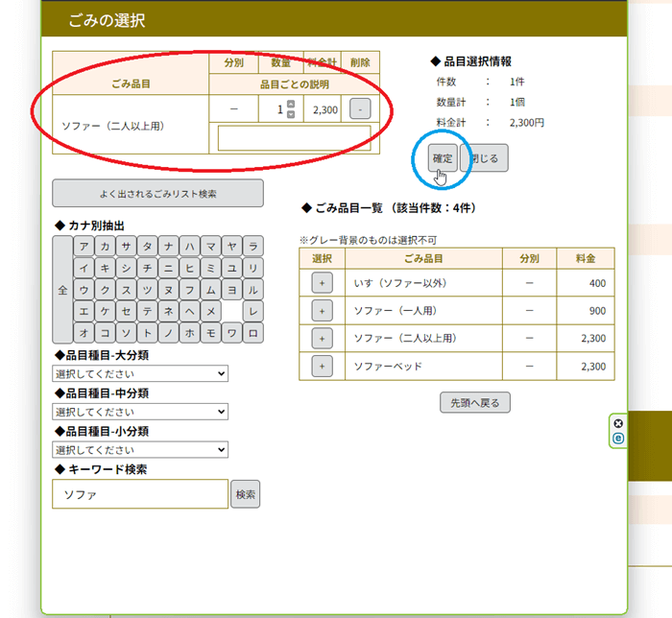The image size is (672, 618).
Task: Filter by kana ツ
Action: tap(148, 290)
